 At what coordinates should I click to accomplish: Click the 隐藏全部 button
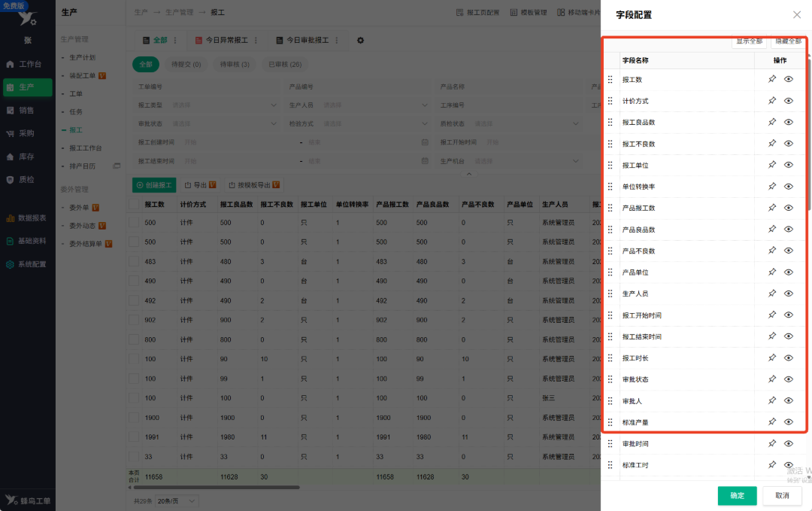pos(788,41)
